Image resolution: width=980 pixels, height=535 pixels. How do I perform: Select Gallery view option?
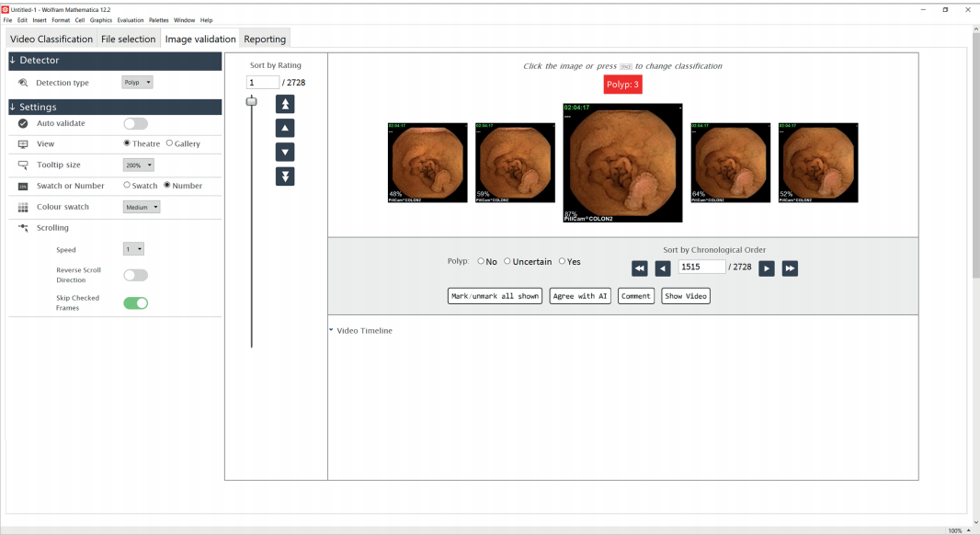[x=169, y=143]
